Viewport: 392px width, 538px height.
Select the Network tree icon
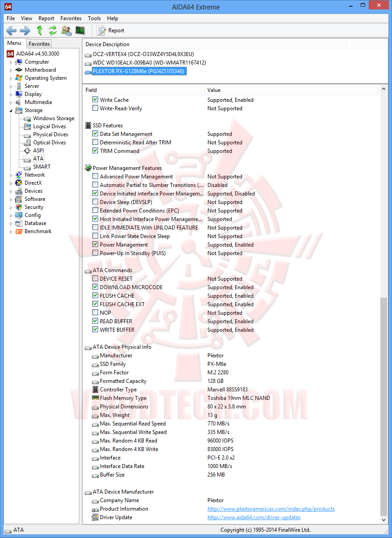pos(19,175)
